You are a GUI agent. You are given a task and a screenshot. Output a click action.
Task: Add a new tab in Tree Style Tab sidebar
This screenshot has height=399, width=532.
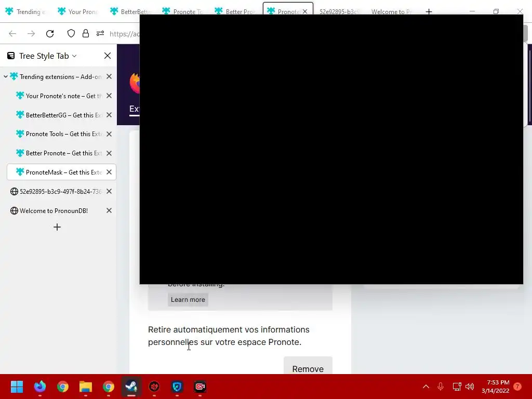coord(57,227)
